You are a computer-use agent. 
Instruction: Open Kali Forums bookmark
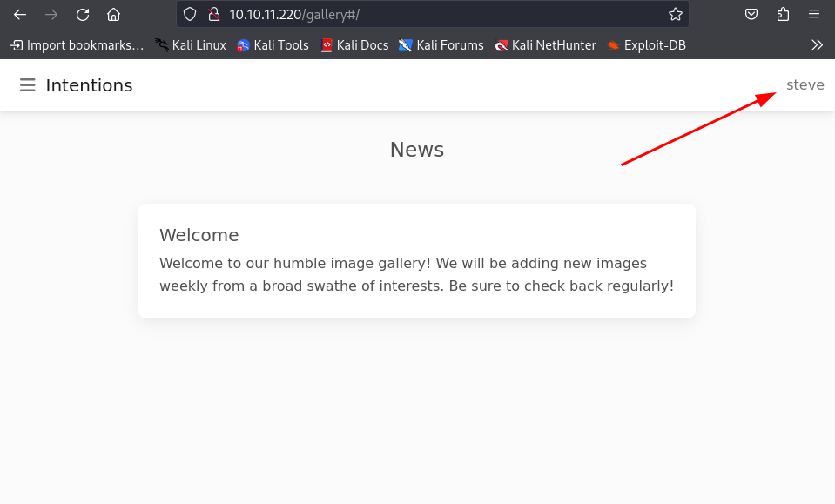click(441, 45)
